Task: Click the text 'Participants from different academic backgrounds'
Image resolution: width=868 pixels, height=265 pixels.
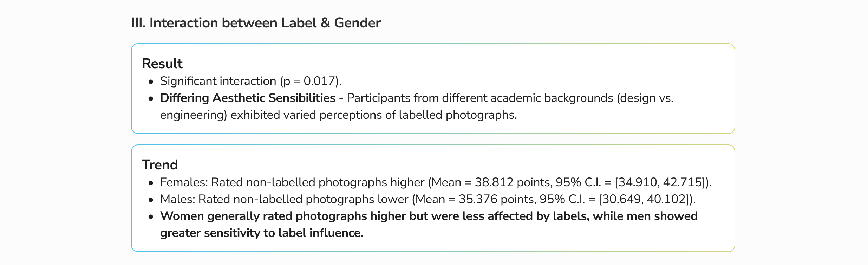Action: (x=480, y=98)
